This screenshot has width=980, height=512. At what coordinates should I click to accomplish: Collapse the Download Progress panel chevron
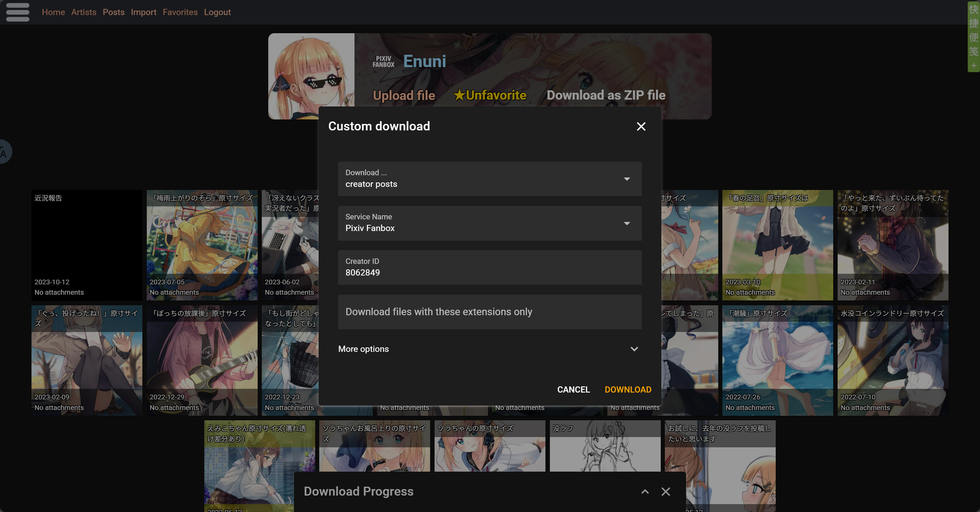(x=645, y=491)
